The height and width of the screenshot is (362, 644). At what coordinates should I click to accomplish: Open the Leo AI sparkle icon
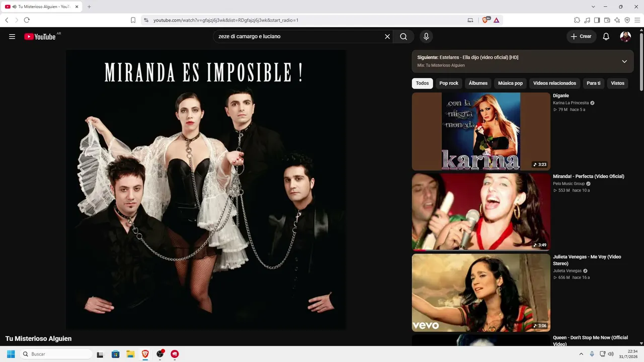(617, 20)
